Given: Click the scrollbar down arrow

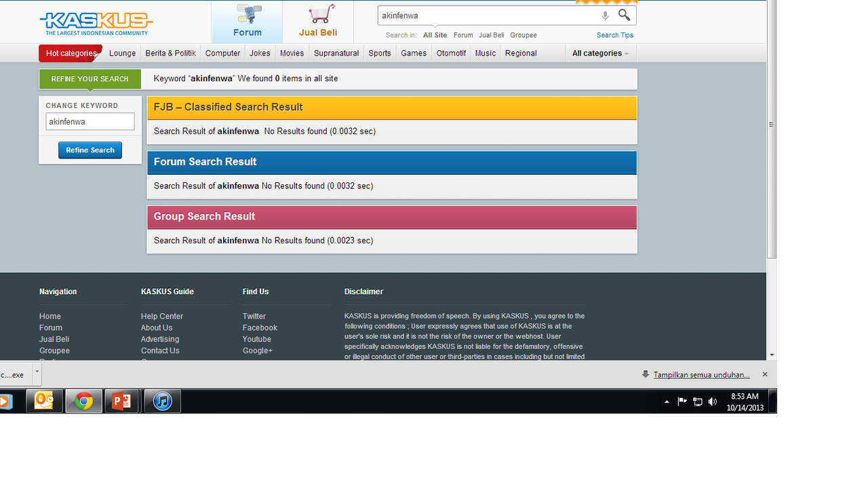Looking at the screenshot, I should [772, 354].
